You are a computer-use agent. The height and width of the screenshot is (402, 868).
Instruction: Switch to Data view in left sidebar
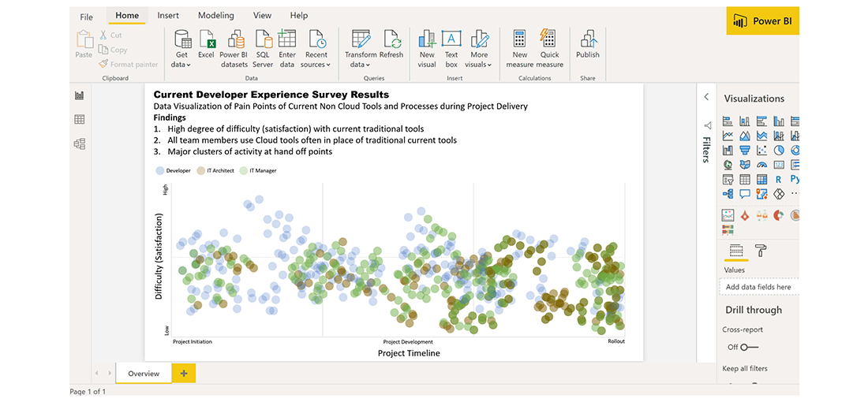pyautogui.click(x=79, y=120)
